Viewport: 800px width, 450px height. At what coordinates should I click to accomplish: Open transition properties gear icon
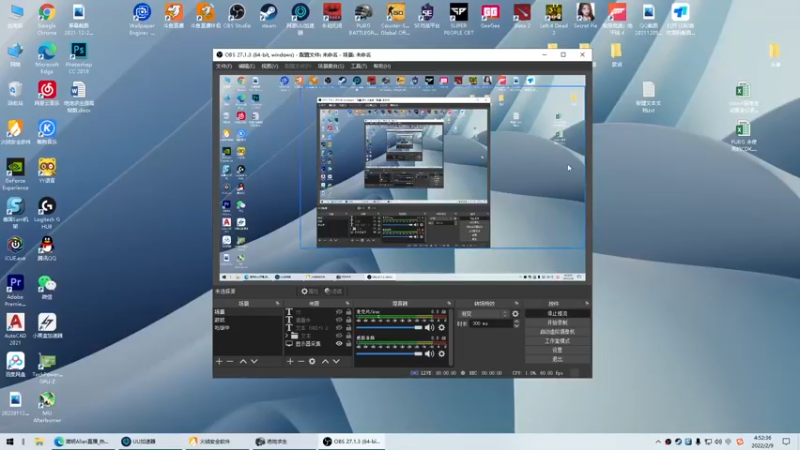click(x=515, y=314)
